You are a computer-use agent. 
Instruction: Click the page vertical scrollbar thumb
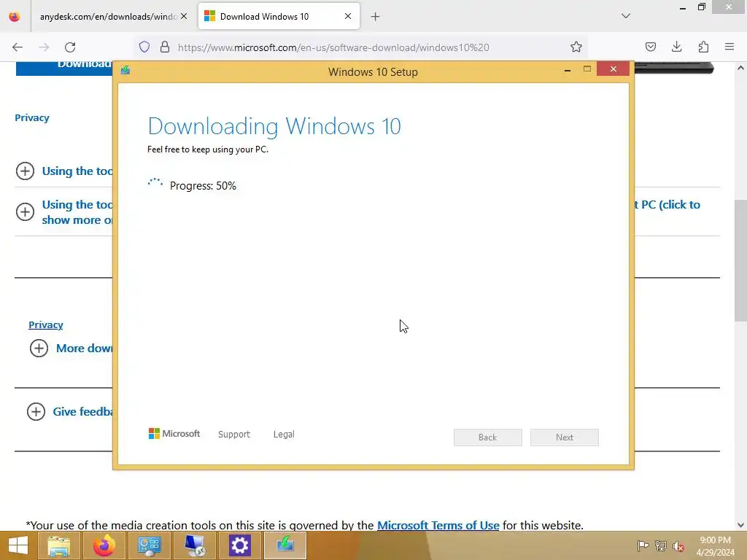[x=740, y=260]
